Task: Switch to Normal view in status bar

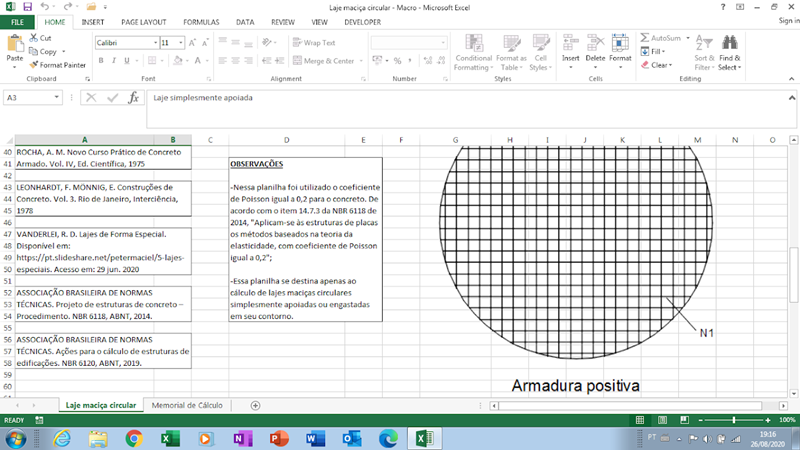Action: click(640, 420)
